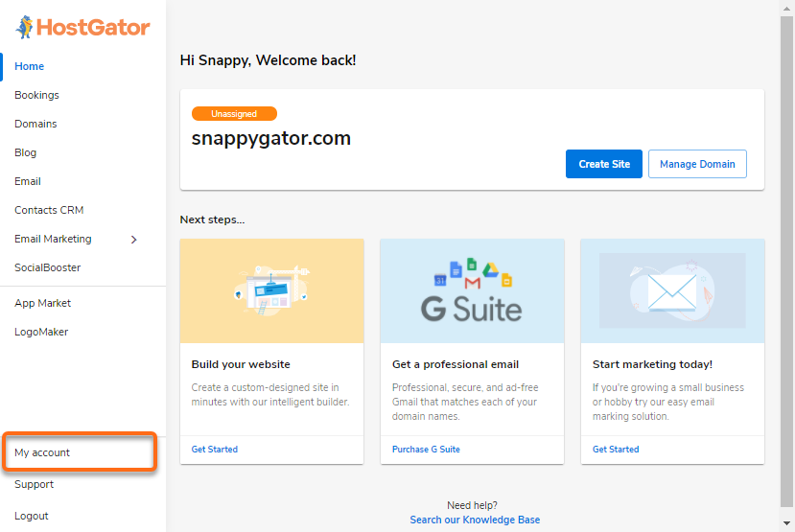The image size is (795, 532).
Task: Click the Get a professional email heading
Action: coord(456,364)
